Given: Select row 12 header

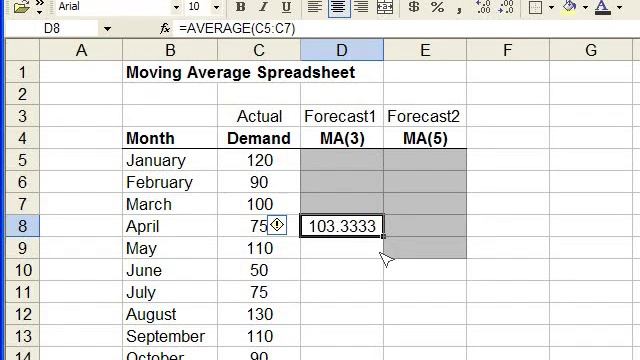Looking at the screenshot, I should tap(22, 314).
